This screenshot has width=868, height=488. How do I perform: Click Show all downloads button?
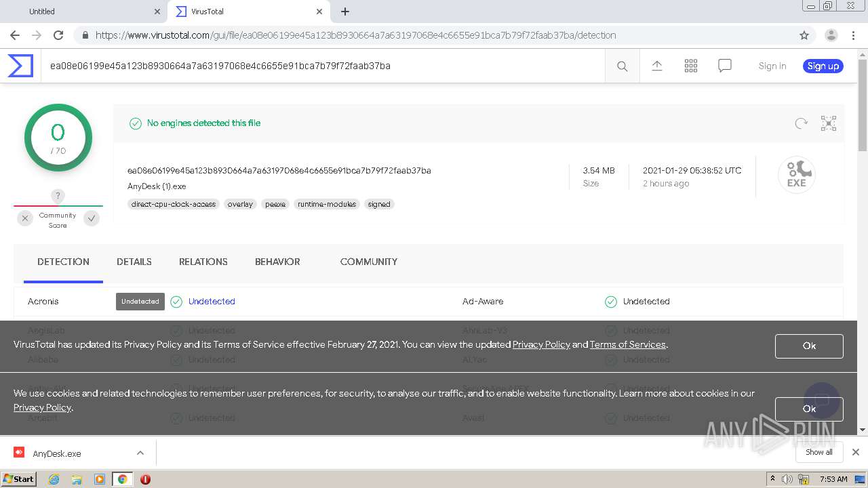[819, 452]
